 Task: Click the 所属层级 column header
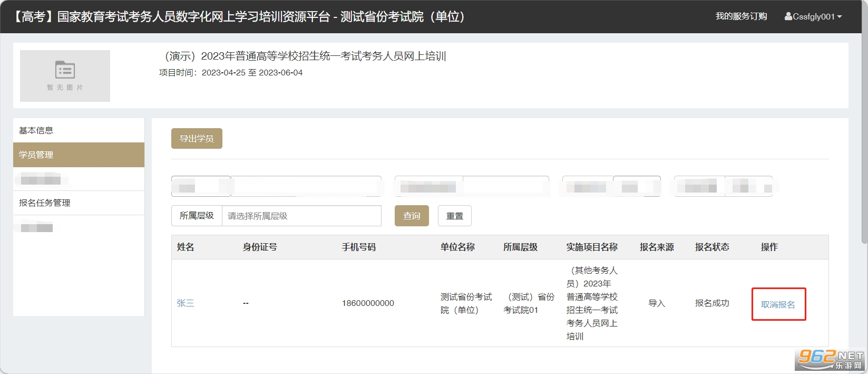click(520, 247)
